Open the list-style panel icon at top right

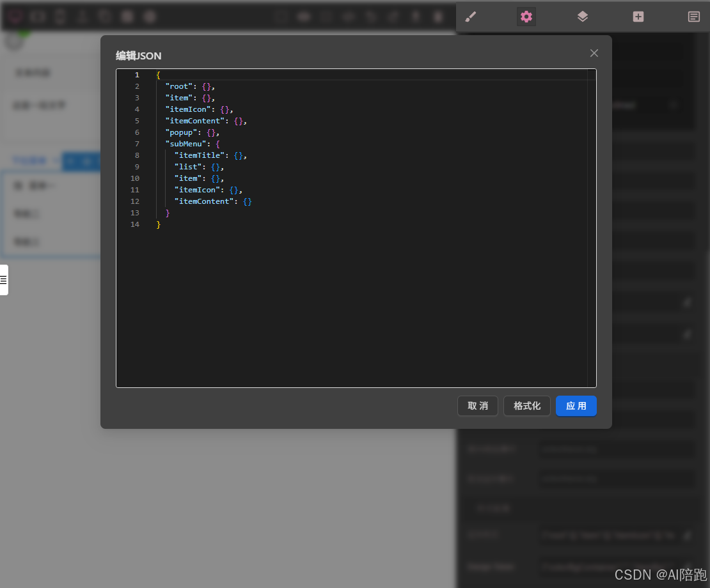point(694,17)
